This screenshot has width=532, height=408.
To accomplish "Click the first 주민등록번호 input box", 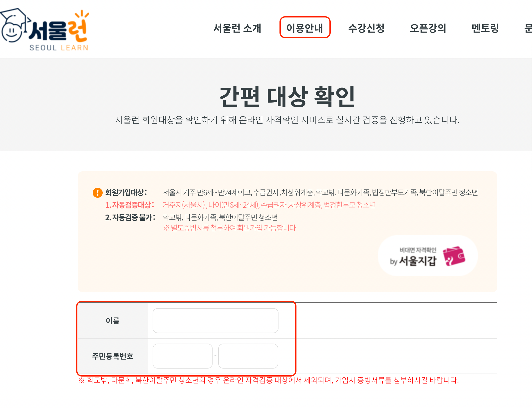I will pos(182,356).
